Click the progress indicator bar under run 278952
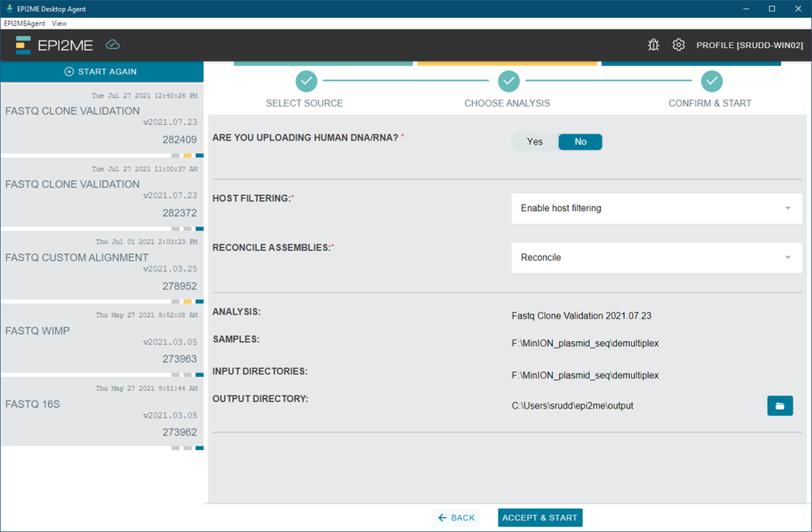The height and width of the screenshot is (532, 812). (x=187, y=301)
